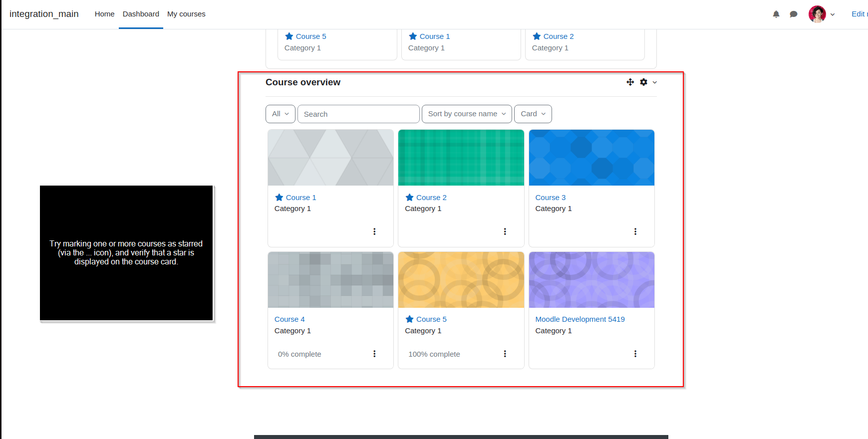This screenshot has height=439, width=868.
Task: Click the star icon beside Course 5 in starred block
Action: point(289,36)
